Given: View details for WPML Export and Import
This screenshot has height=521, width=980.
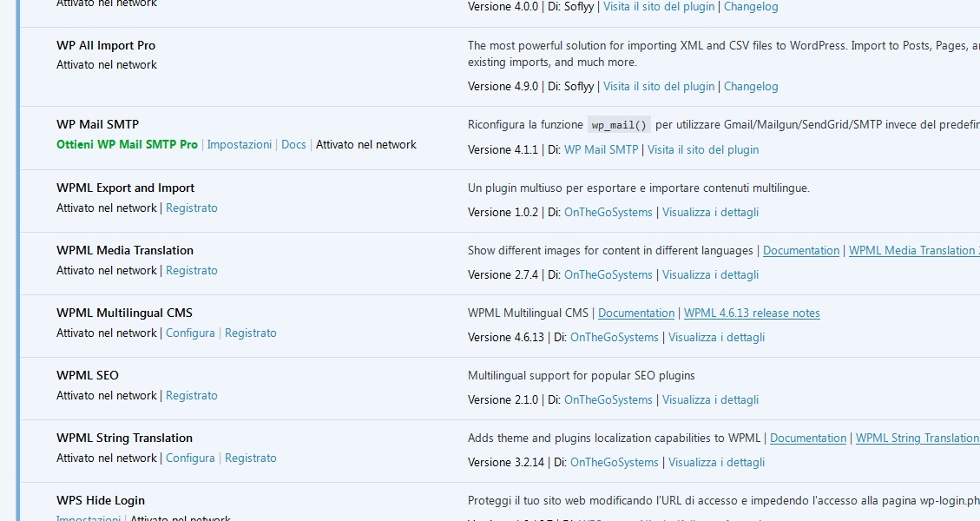Looking at the screenshot, I should click(x=711, y=212).
